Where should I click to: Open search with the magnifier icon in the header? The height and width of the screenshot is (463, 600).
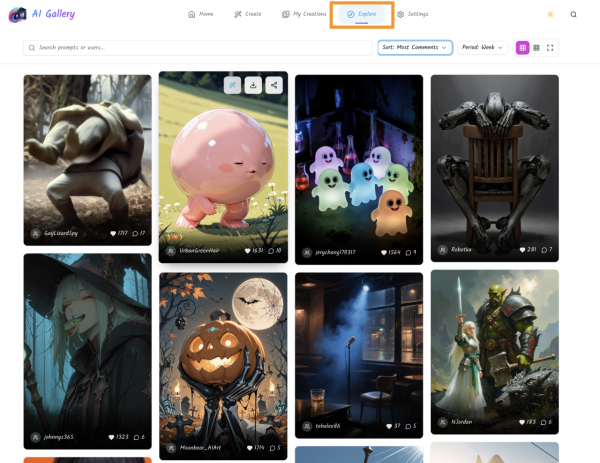click(x=574, y=14)
